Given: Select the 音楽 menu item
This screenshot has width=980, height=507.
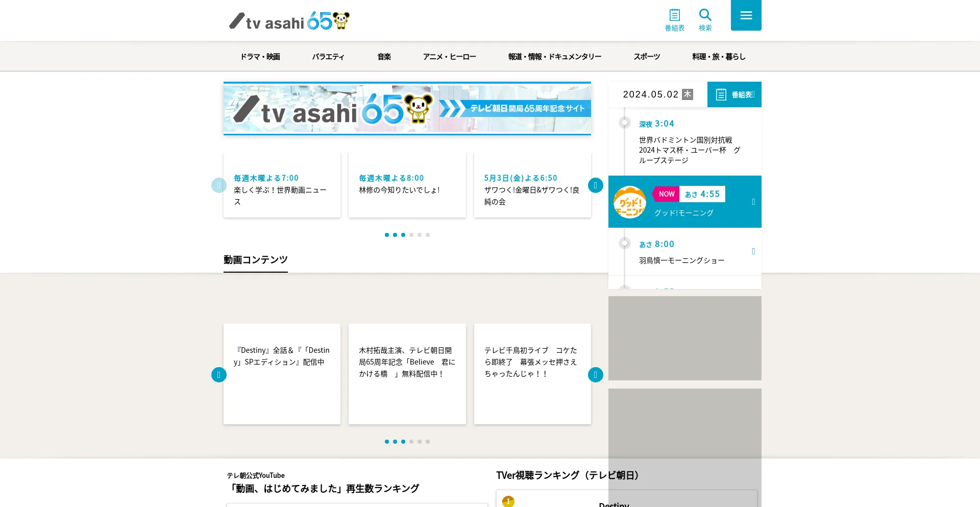Looking at the screenshot, I should click(384, 57).
